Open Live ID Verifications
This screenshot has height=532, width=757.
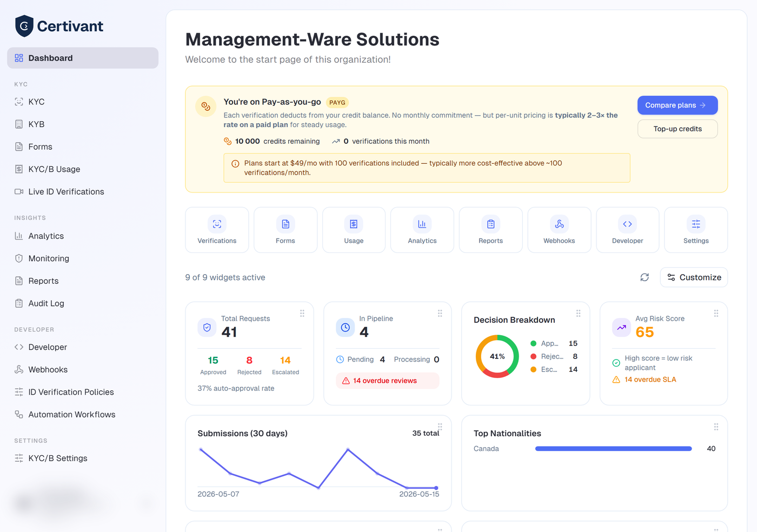click(x=83, y=191)
